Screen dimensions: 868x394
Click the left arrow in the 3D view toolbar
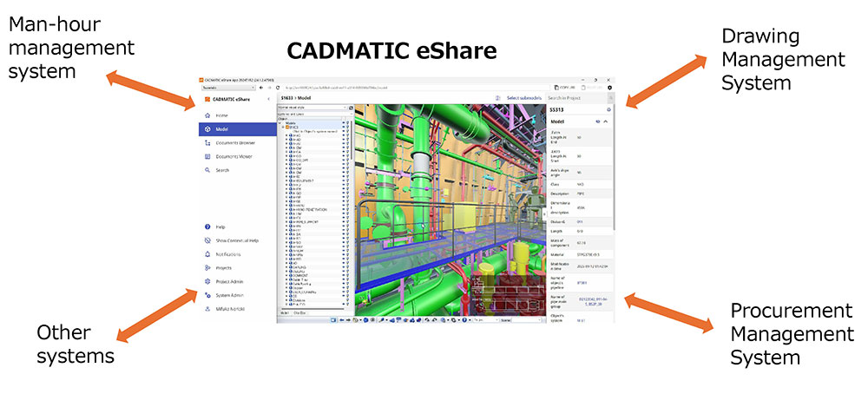pyautogui.click(x=341, y=320)
